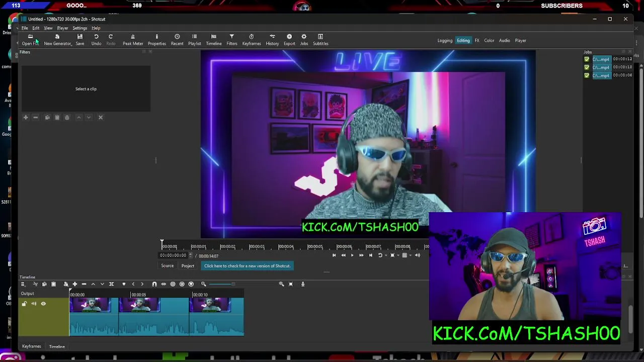
Task: Open the Jobs toolbar icon
Action: pos(304,40)
